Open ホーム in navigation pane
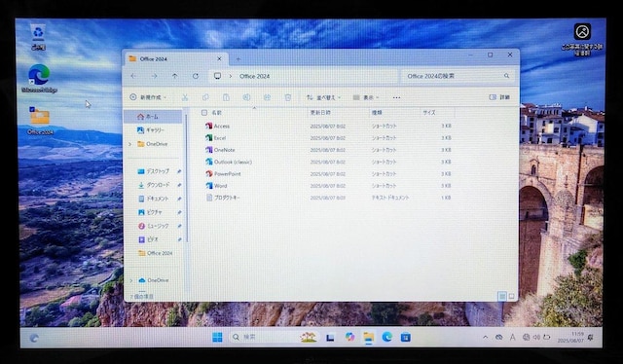 [x=153, y=117]
